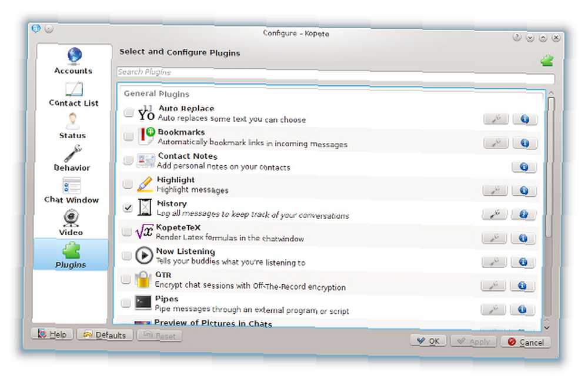Image resolution: width=588 pixels, height=382 pixels.
Task: Click the Pipes terminal icon
Action: pos(143,303)
